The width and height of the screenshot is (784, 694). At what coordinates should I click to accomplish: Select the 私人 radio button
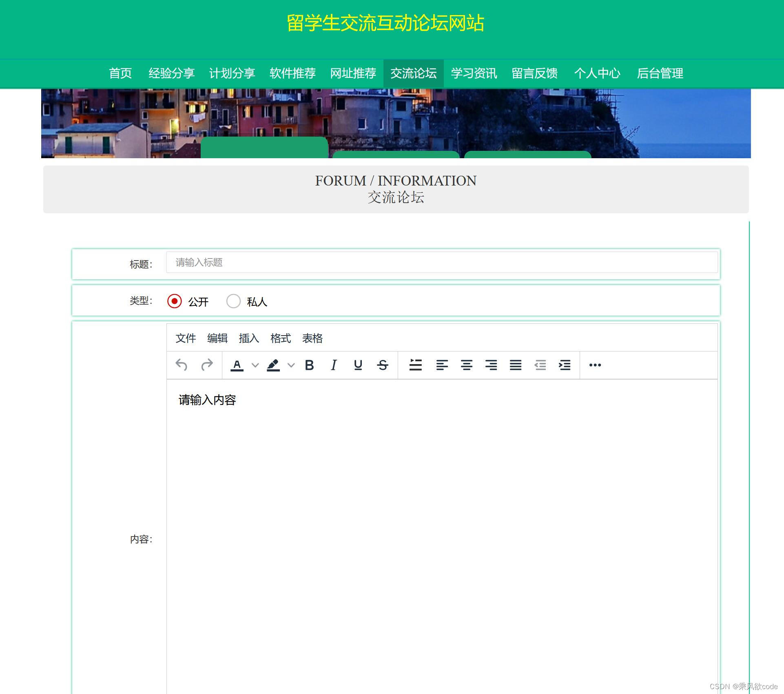[233, 301]
